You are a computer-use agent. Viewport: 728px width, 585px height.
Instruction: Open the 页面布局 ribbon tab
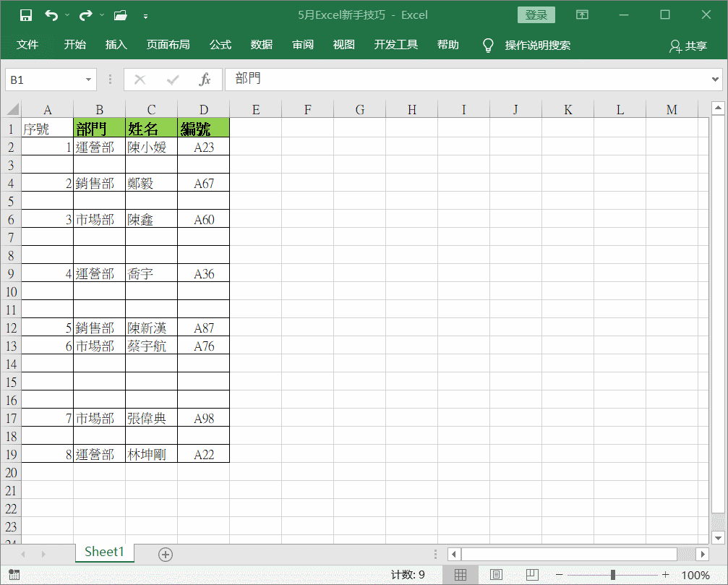tap(168, 45)
